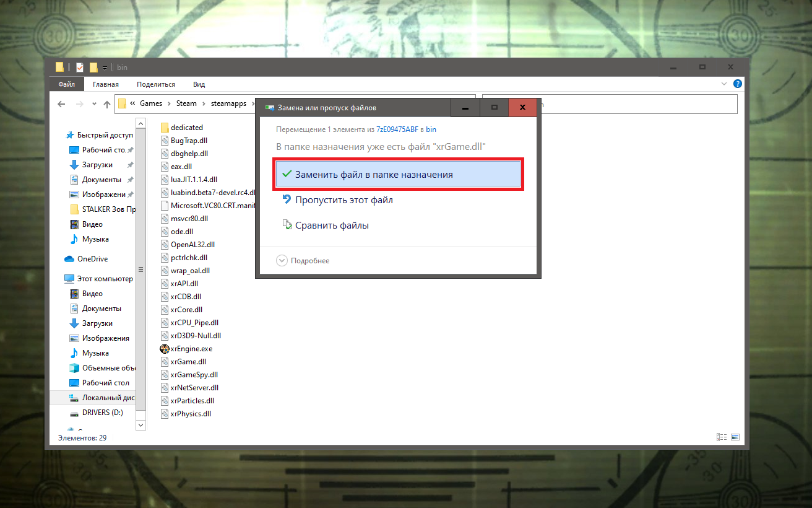Select the xrGameSpy.dll file
812x508 pixels.
(x=189, y=375)
